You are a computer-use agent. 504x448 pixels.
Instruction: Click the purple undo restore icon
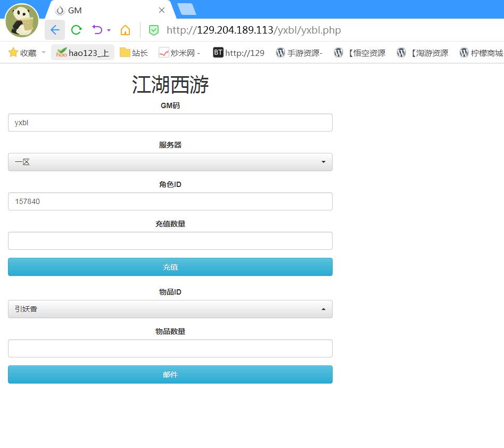pos(97,30)
